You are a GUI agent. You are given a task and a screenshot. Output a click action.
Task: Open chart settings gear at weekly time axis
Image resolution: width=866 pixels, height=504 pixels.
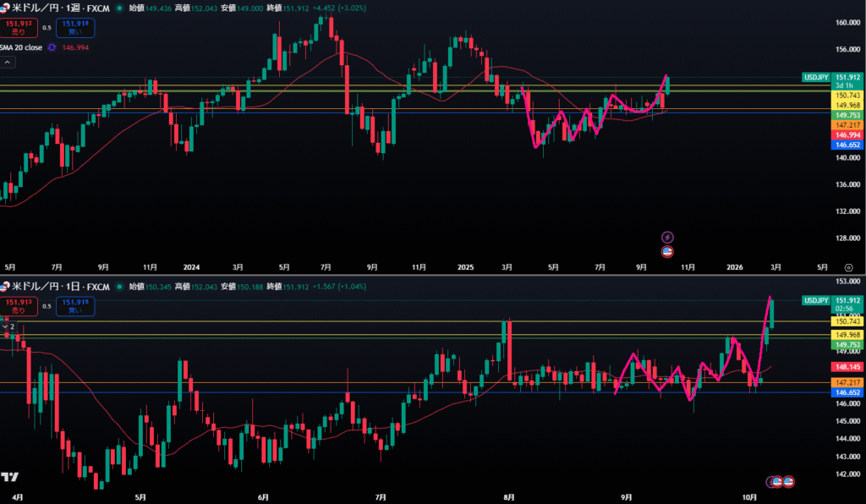click(848, 266)
